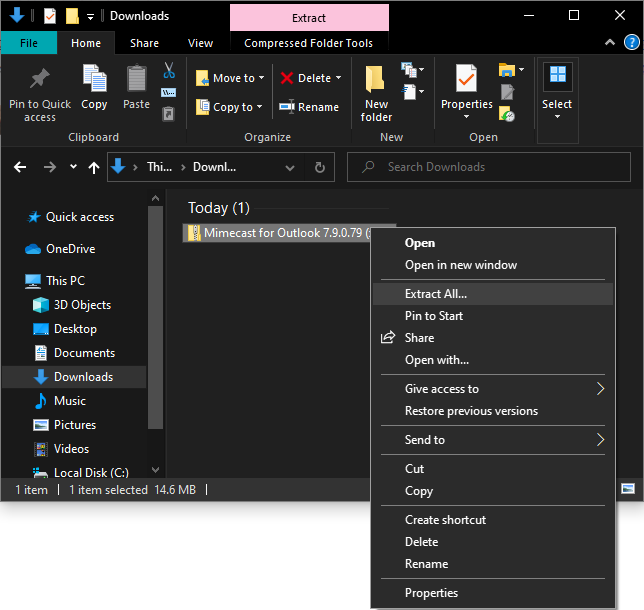This screenshot has height=610, width=644.
Task: Select Rename in the context menu
Action: (493, 564)
